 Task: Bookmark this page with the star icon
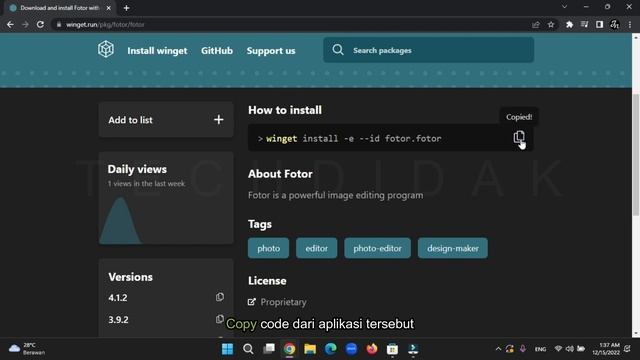[x=551, y=24]
